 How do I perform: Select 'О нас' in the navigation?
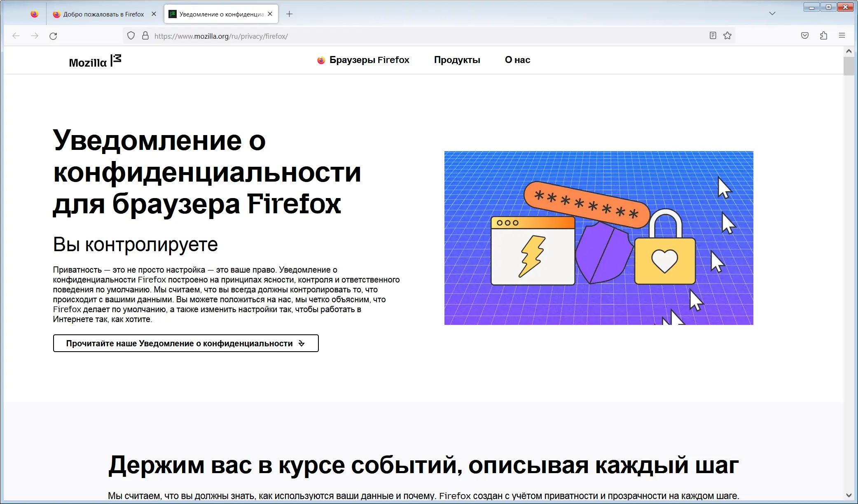click(517, 60)
